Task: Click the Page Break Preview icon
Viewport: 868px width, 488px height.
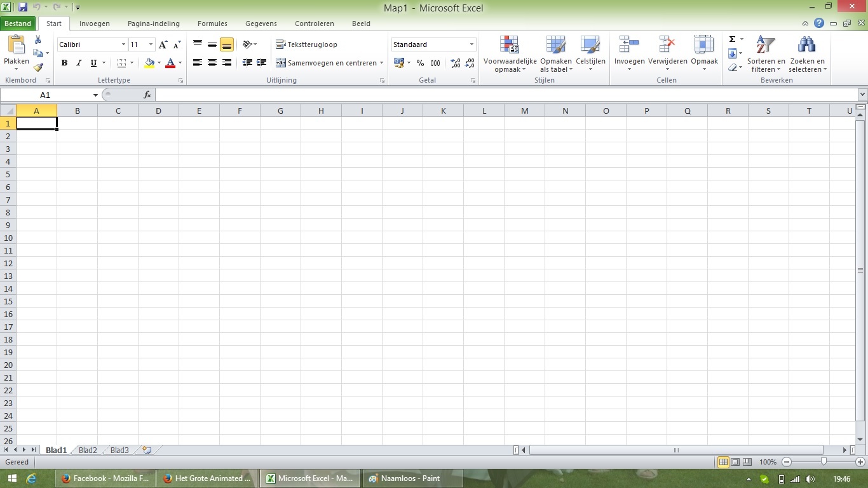Action: 747,462
